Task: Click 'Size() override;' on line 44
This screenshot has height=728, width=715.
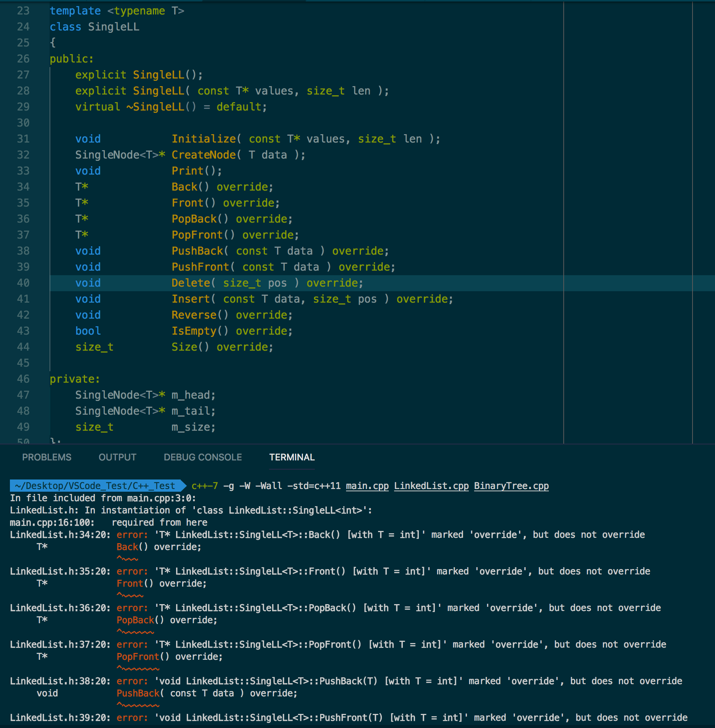Action: pyautogui.click(x=223, y=347)
